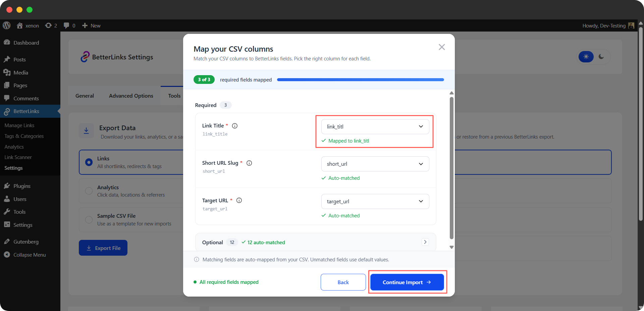Click the Users sidebar icon
Viewport: 644px width, 311px height.
coord(7,199)
